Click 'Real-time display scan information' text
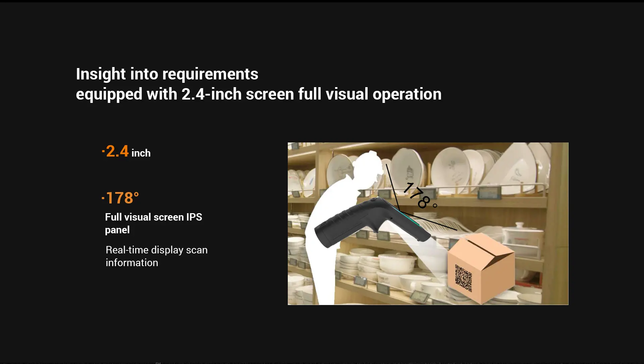This screenshot has height=364, width=644. 157,256
